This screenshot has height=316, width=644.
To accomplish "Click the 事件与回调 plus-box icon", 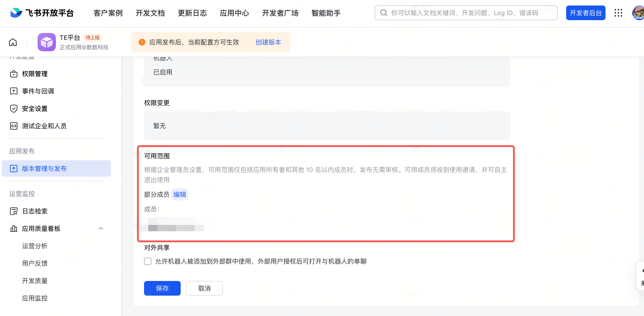I will click(x=14, y=91).
